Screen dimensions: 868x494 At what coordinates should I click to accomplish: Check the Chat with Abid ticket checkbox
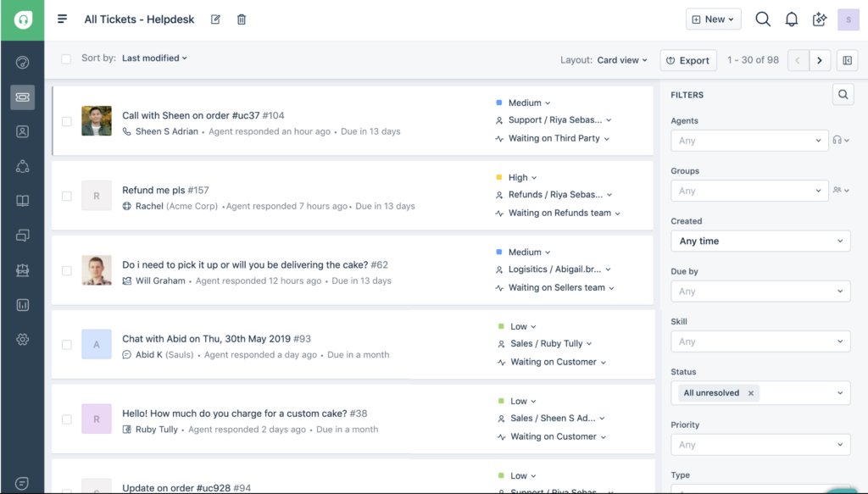click(66, 345)
